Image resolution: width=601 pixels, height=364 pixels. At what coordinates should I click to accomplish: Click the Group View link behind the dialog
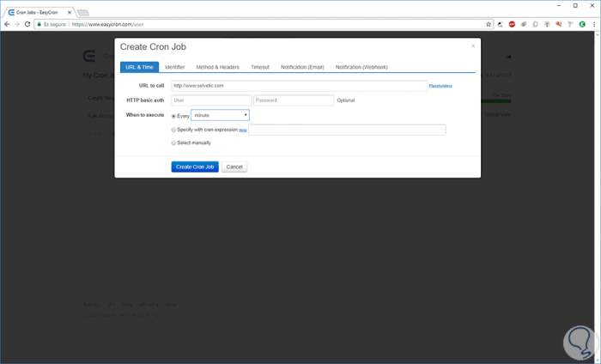pos(498,114)
